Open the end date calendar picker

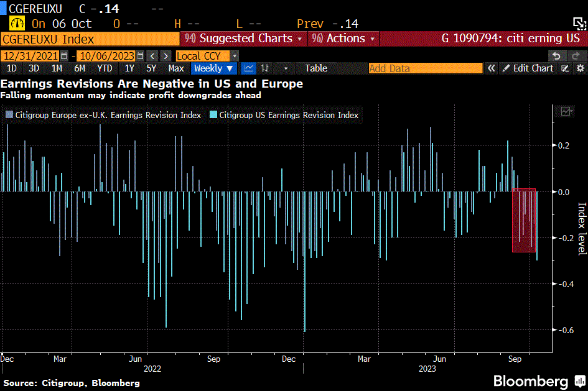point(140,56)
